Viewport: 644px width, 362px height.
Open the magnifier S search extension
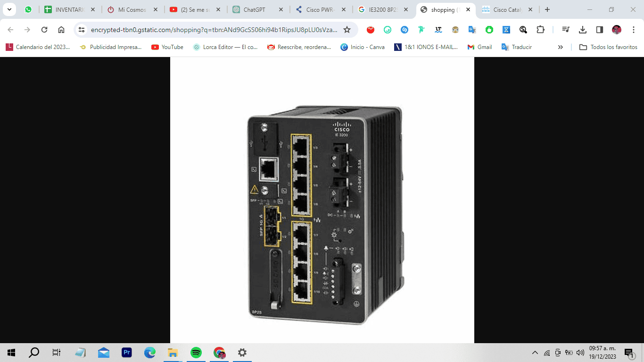pos(523,30)
